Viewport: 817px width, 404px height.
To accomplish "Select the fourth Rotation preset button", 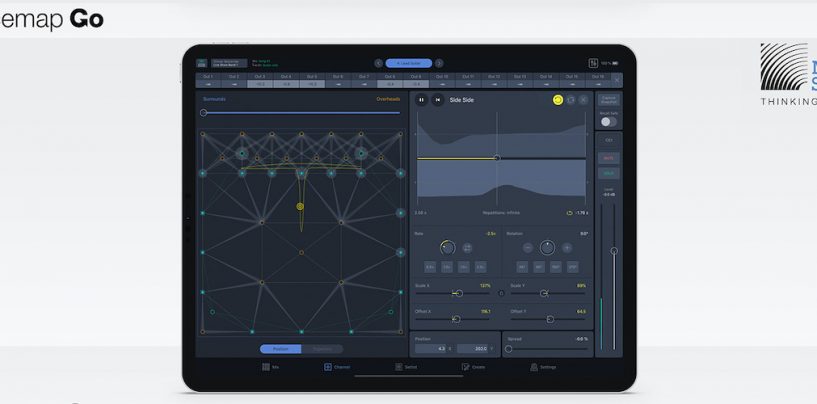I will click(x=573, y=267).
